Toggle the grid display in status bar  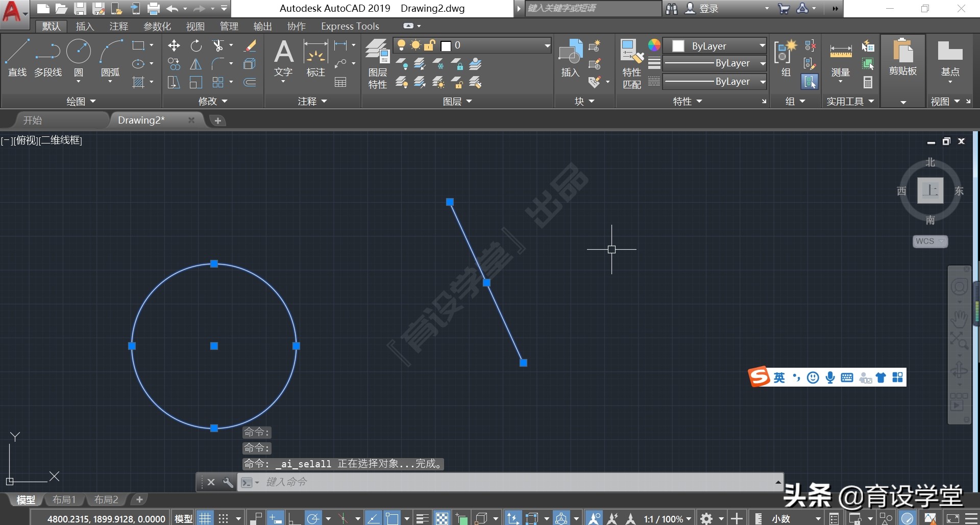[x=205, y=519]
